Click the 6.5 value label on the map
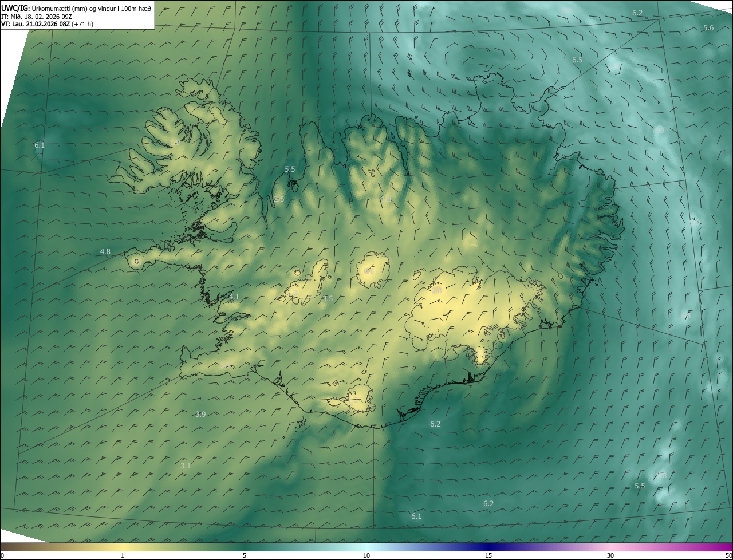Screen dimensions: 733x560 point(577,60)
